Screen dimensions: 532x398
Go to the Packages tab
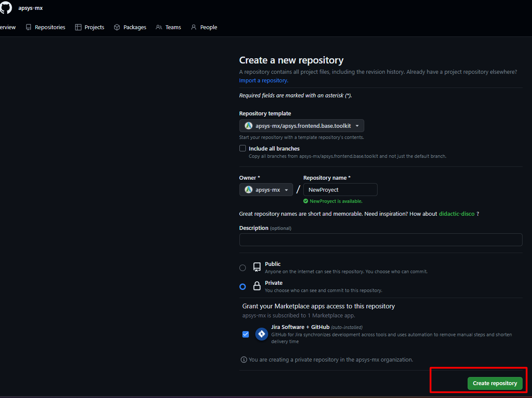pyautogui.click(x=130, y=27)
